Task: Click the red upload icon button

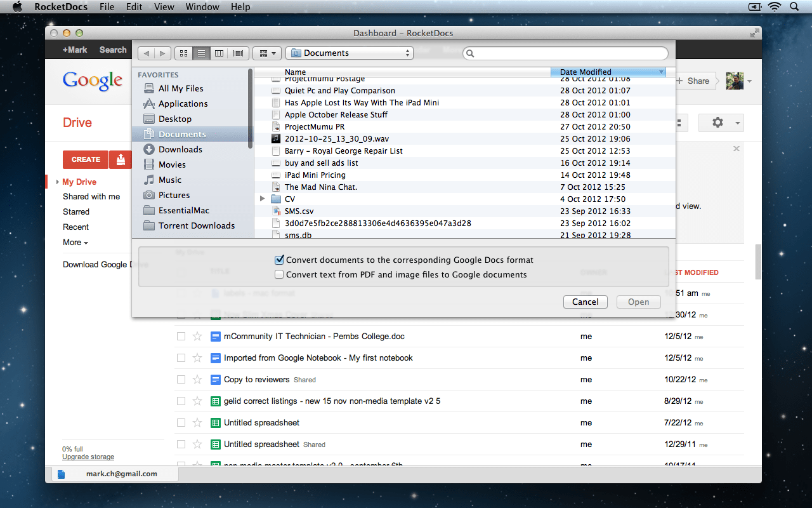Action: click(x=121, y=159)
